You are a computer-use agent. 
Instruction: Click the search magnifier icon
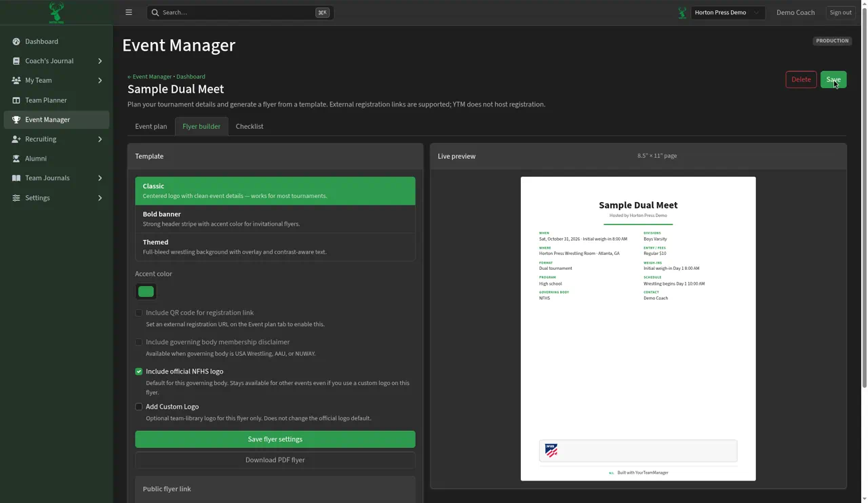coord(155,12)
